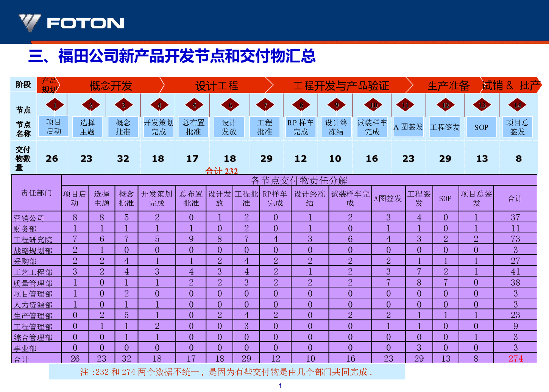The width and height of the screenshot is (549, 392).
Task: Click the note about 232 和 274 数据不统一
Action: (x=226, y=372)
